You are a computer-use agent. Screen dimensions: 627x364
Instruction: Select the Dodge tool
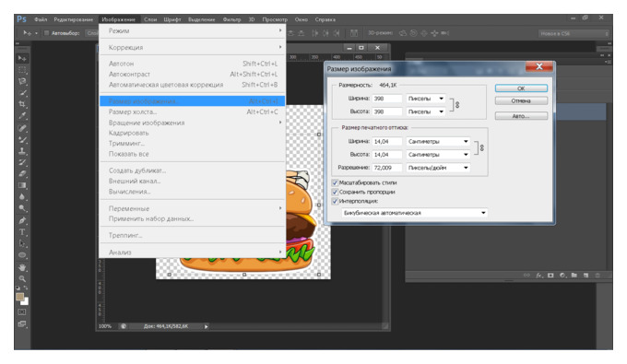(x=22, y=208)
